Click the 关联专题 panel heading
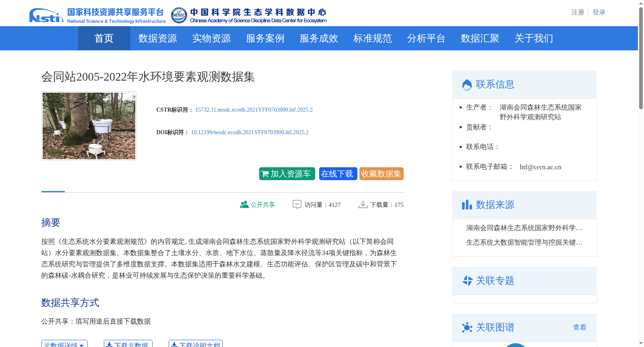This screenshot has height=347, width=644. [x=495, y=281]
